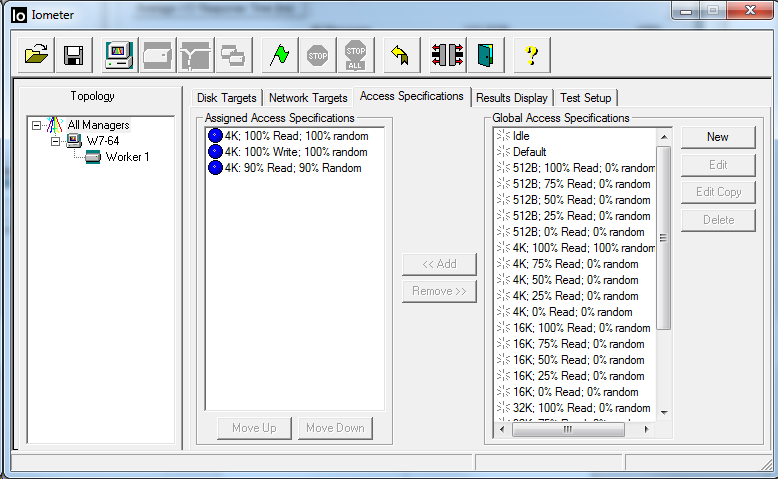Select assigned '4K; 100% Write; 100% random'

(296, 151)
